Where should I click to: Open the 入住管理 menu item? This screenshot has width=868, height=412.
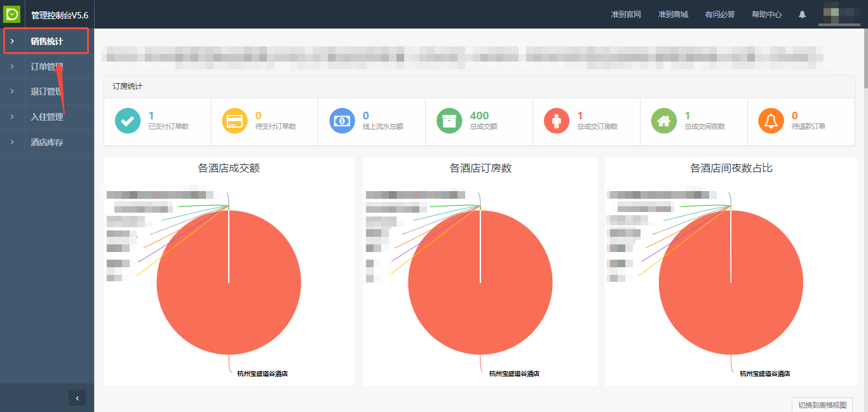47,117
